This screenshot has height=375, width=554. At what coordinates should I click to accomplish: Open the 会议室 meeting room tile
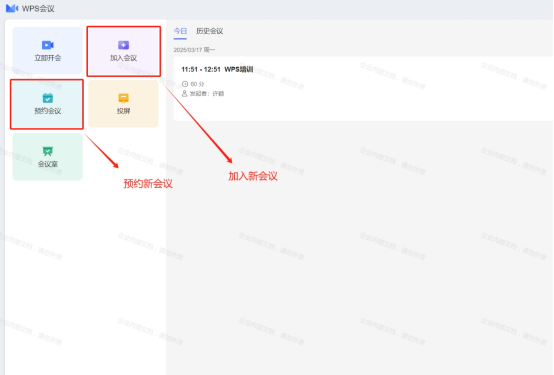pyautogui.click(x=47, y=157)
